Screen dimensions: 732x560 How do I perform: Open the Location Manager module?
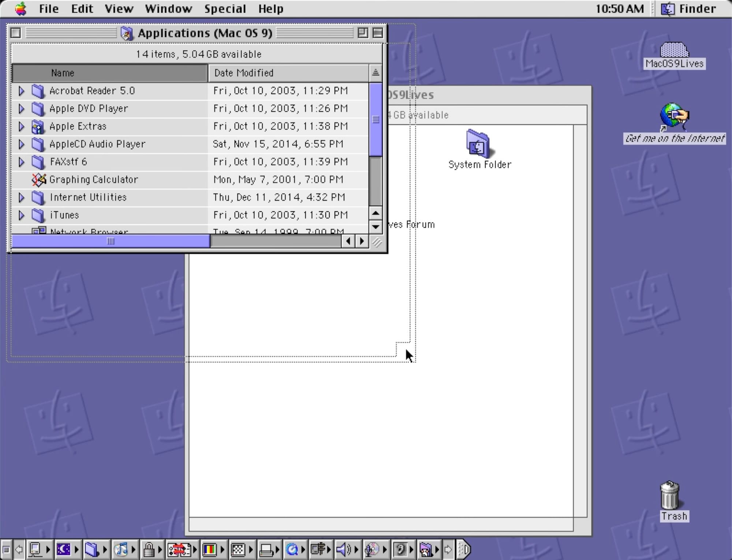(x=182, y=549)
